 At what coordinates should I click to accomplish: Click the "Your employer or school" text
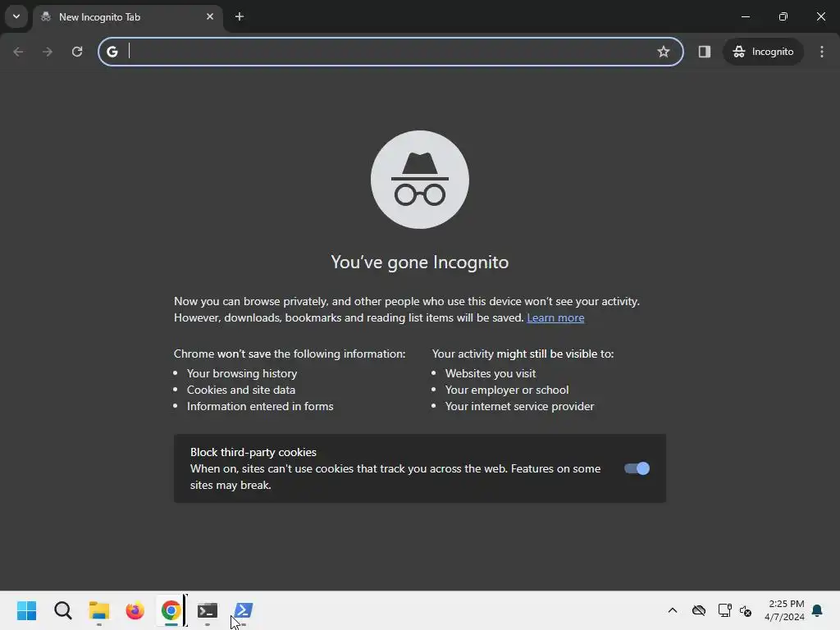pyautogui.click(x=507, y=390)
